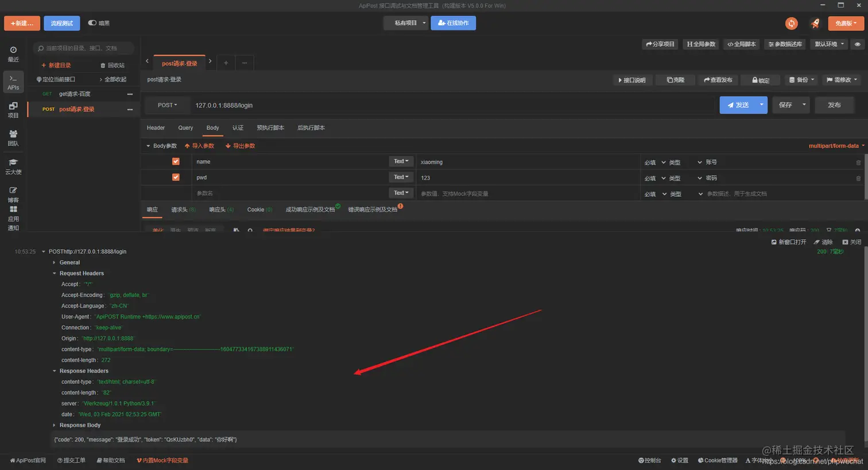The image size is (868, 470).
Task: Switch to the Query tab
Action: (185, 128)
